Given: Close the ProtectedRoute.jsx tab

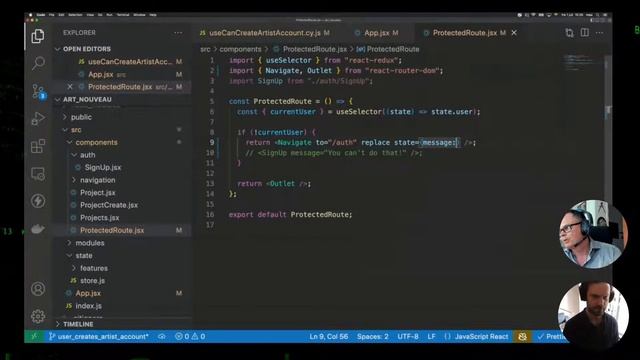Looking at the screenshot, I should (x=514, y=33).
